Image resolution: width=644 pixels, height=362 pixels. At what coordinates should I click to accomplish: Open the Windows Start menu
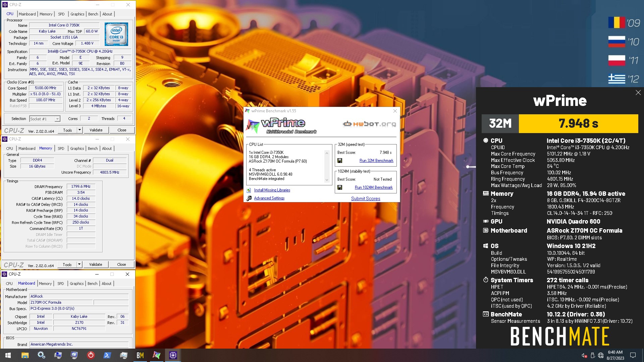[8, 355]
